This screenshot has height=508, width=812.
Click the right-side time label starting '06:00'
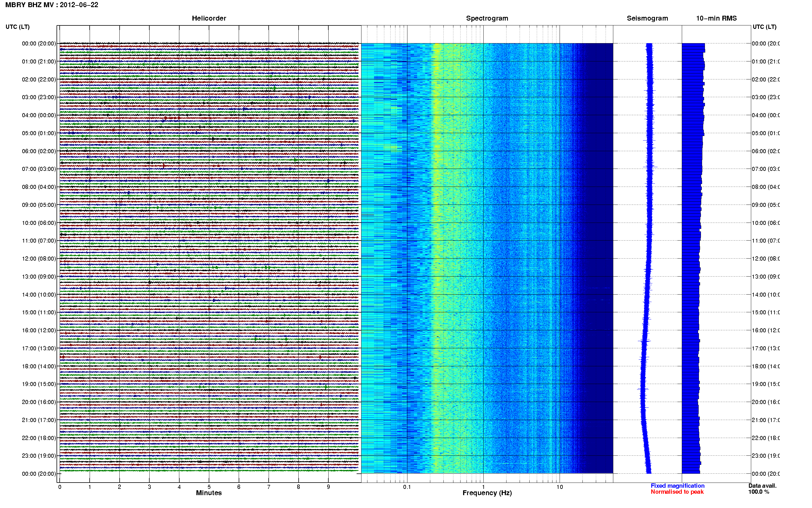(x=766, y=151)
